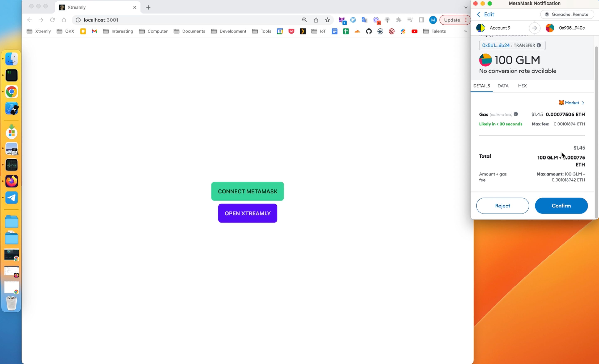Open a new browser tab
Image resolution: width=599 pixels, height=364 pixels.
[148, 7]
